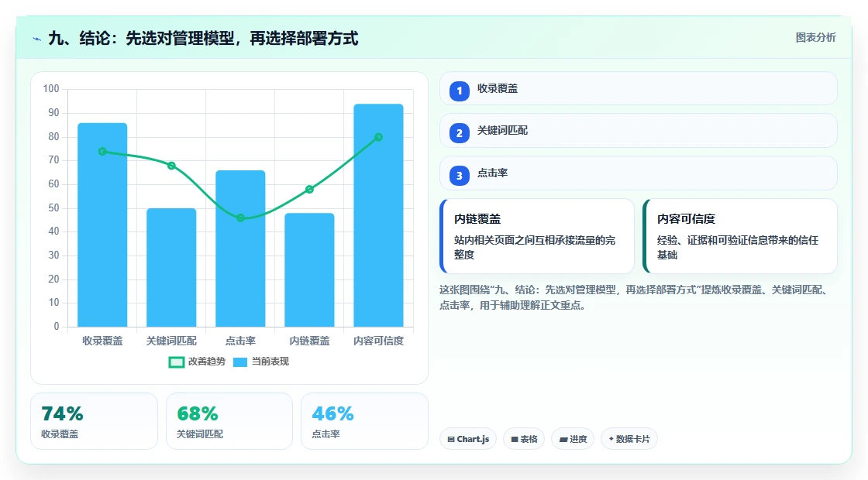This screenshot has width=868, height=480.
Task: Click the 数据卡片 tag
Action: (629, 439)
